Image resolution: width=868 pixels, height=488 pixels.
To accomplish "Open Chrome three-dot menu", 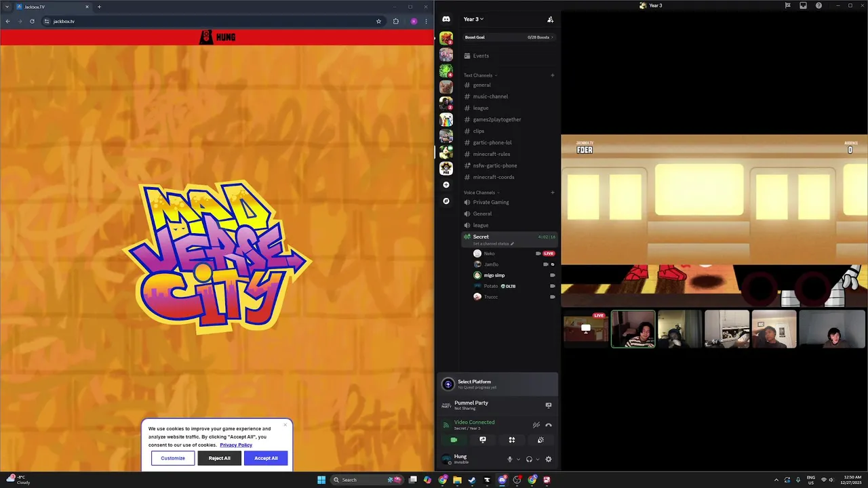I will [x=426, y=21].
